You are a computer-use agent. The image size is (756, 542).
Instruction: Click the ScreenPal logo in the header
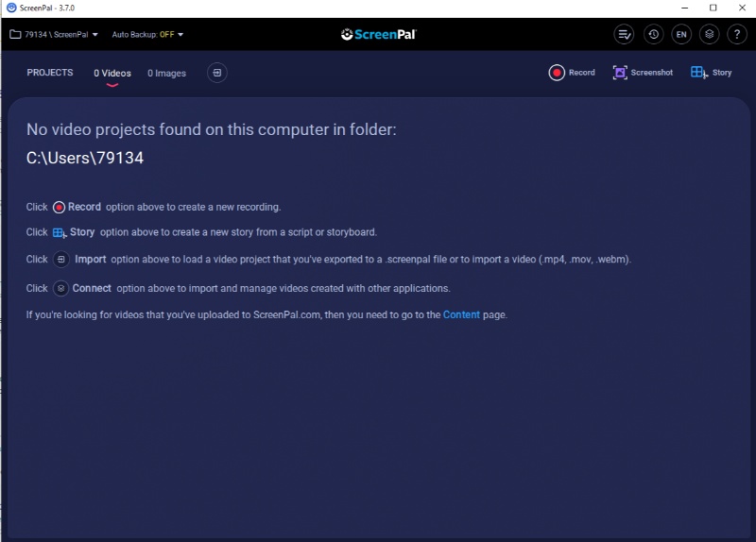tap(379, 34)
